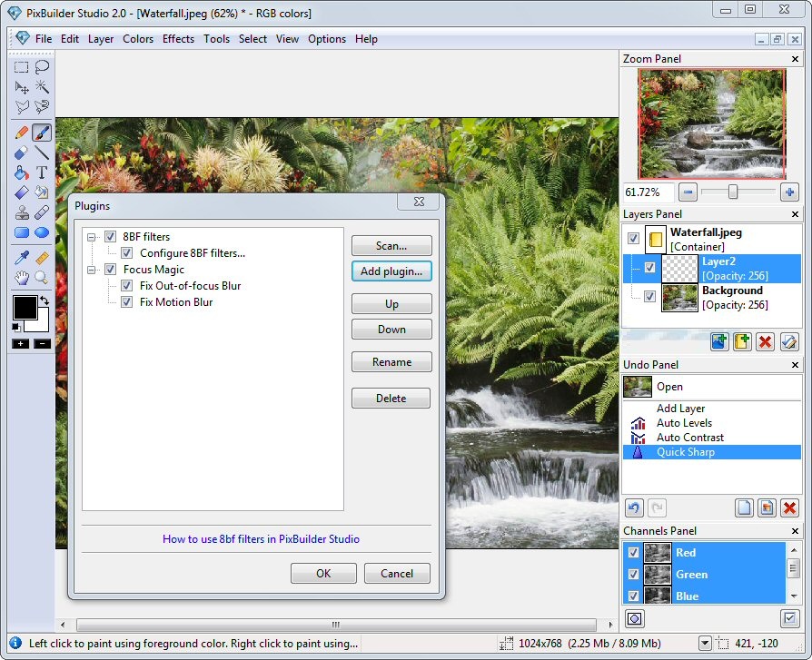
Task: Choose the Eyedropper color picker tool
Action: coord(22,258)
